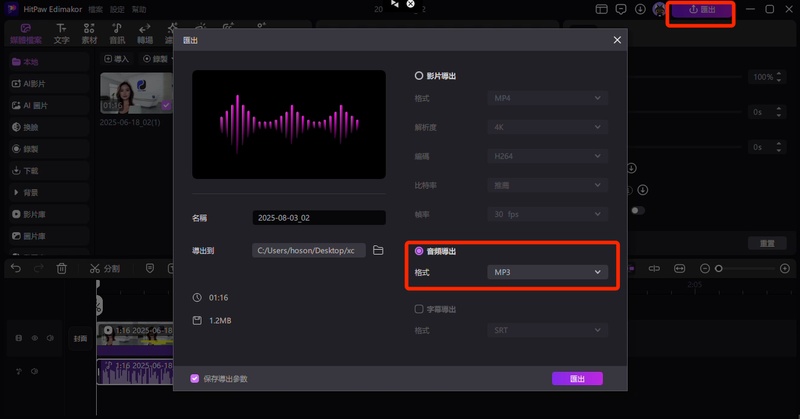Select the 音頻導出 audio export radio button
The image size is (800, 419).
(x=419, y=251)
